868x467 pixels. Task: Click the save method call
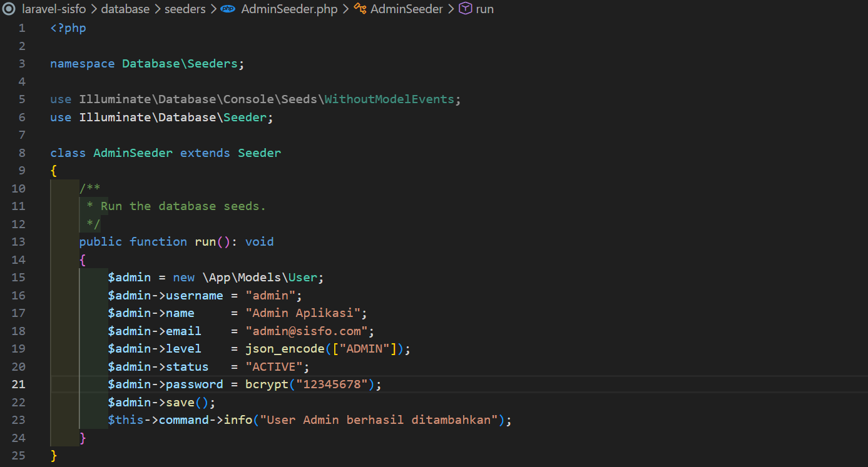pyautogui.click(x=180, y=402)
